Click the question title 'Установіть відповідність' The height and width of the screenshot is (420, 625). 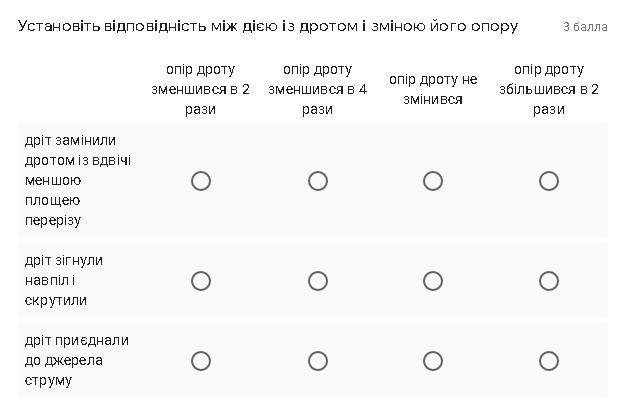point(268,26)
